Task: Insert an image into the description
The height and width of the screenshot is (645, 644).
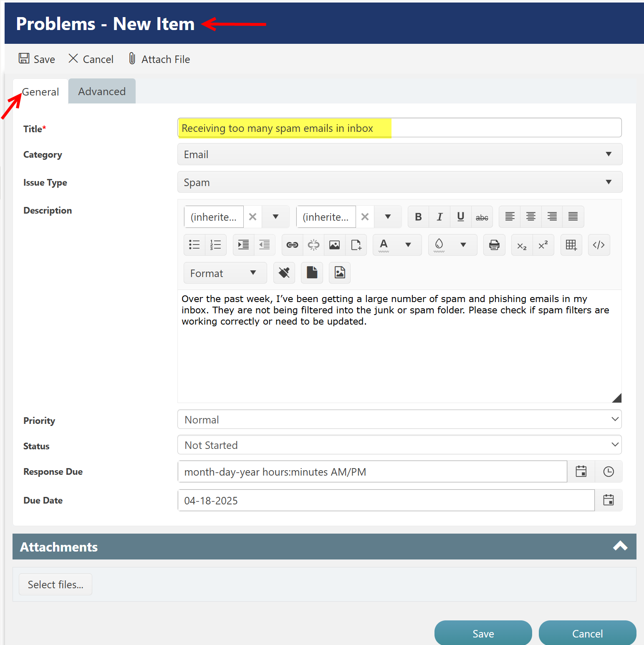Action: pos(334,245)
